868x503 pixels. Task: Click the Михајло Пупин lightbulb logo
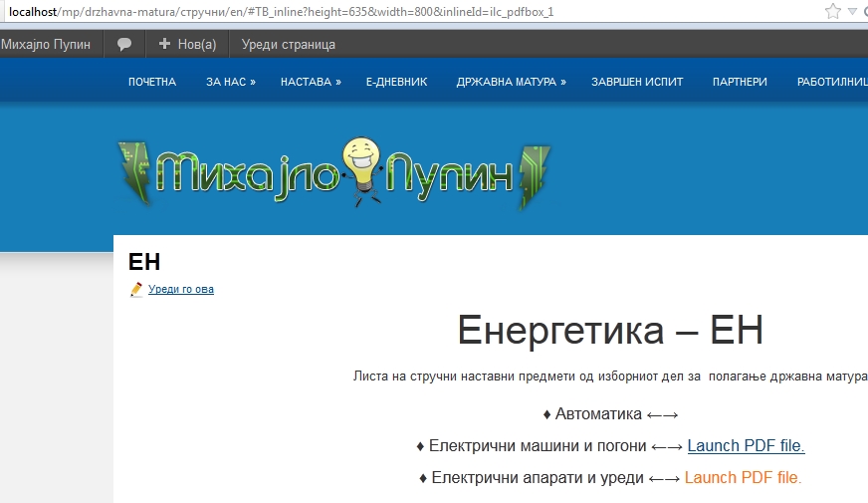(334, 173)
